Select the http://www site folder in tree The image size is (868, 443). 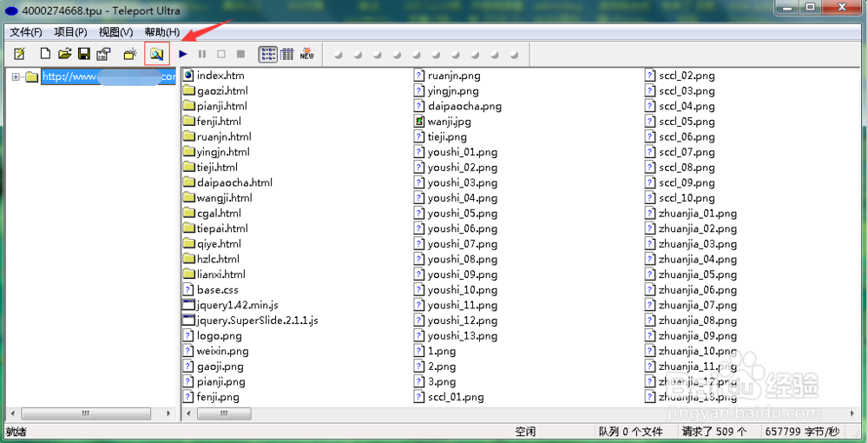[x=108, y=77]
